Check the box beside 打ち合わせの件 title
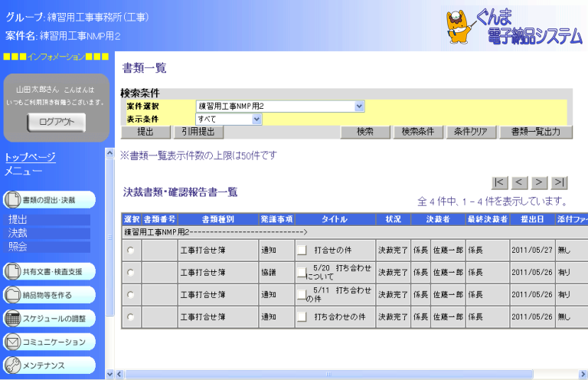The image size is (588, 380). (x=302, y=317)
